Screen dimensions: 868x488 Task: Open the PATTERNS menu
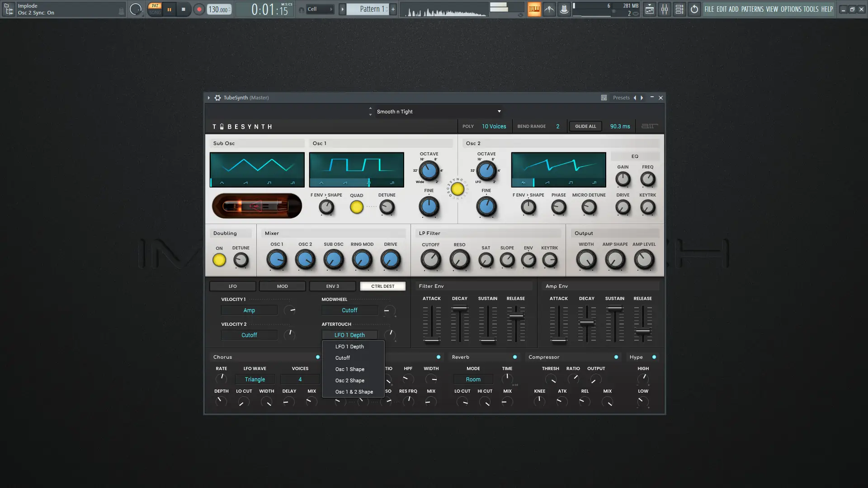click(x=752, y=9)
